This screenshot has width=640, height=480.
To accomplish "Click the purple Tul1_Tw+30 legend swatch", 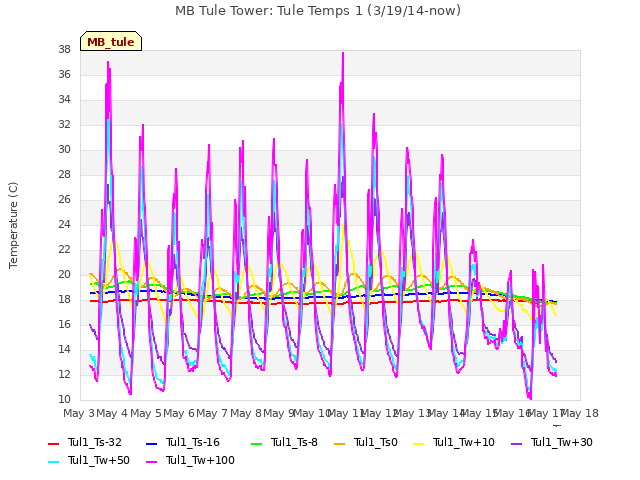I will [x=517, y=443].
